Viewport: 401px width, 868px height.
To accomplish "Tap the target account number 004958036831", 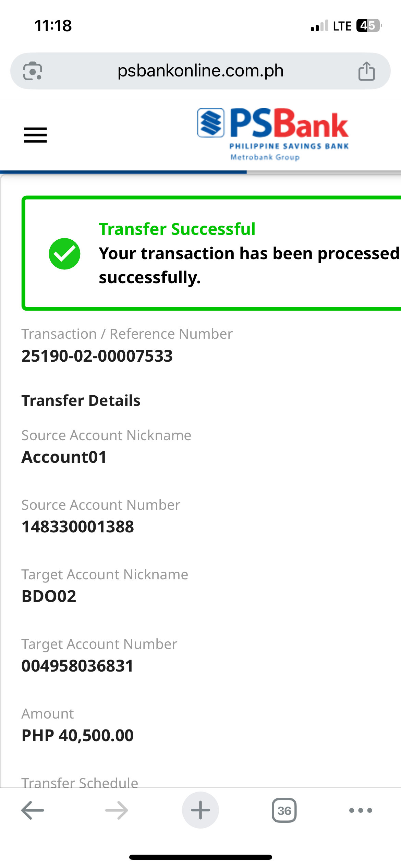I will (x=77, y=666).
